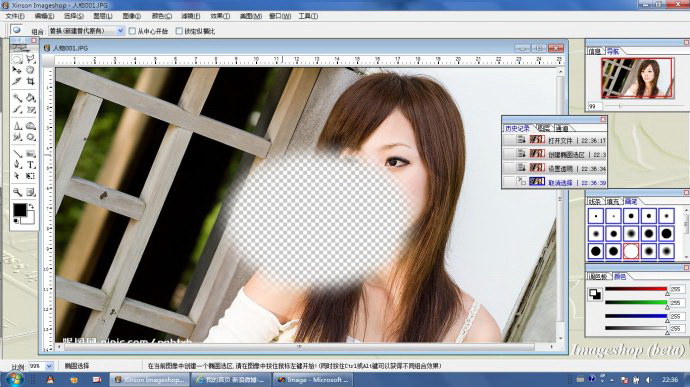Select the Paint Bucket tool
The width and height of the screenshot is (690, 387).
(x=30, y=98)
